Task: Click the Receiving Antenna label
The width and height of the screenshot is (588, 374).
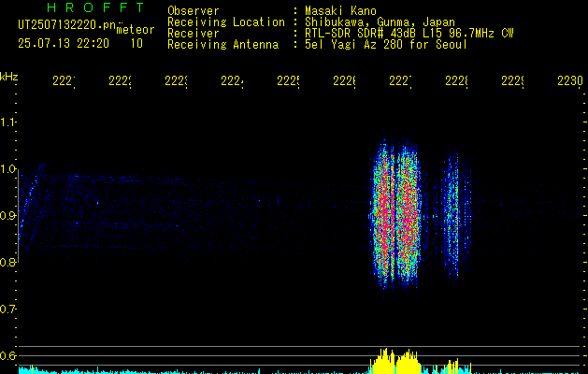Action: 222,45
